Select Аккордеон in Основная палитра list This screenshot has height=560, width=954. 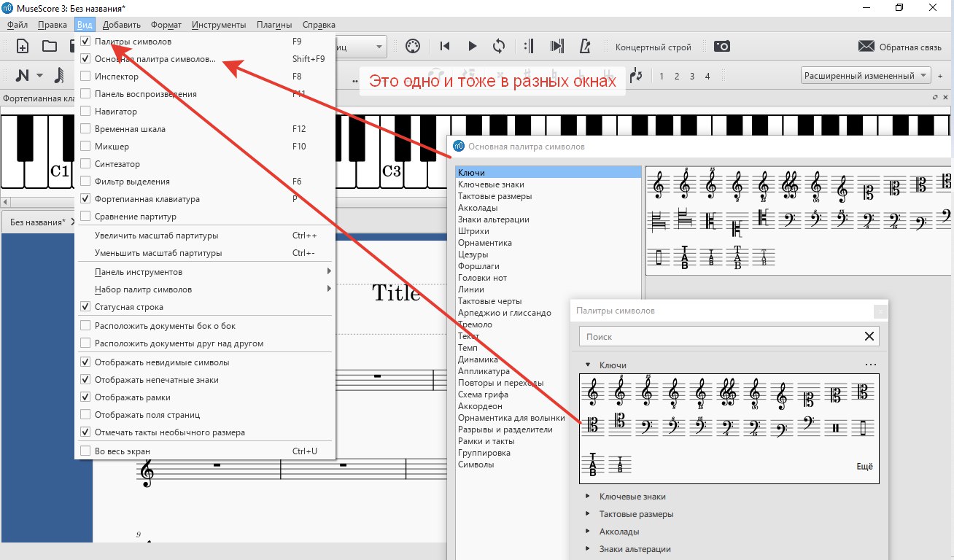[x=480, y=406]
